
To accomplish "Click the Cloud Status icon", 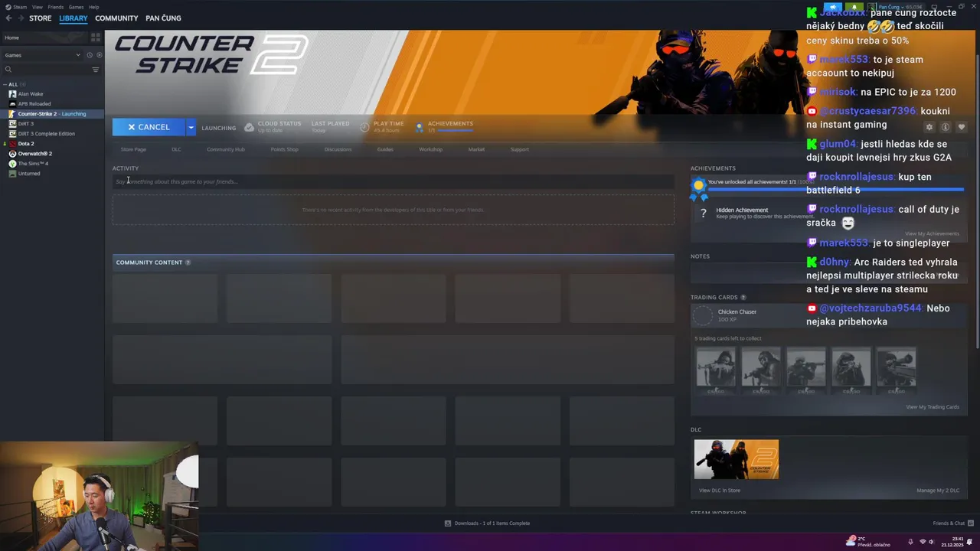I will [249, 127].
